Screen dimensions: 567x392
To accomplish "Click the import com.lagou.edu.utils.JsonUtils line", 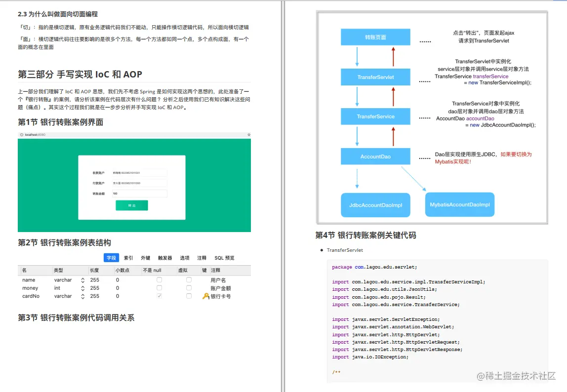I will 384,289.
